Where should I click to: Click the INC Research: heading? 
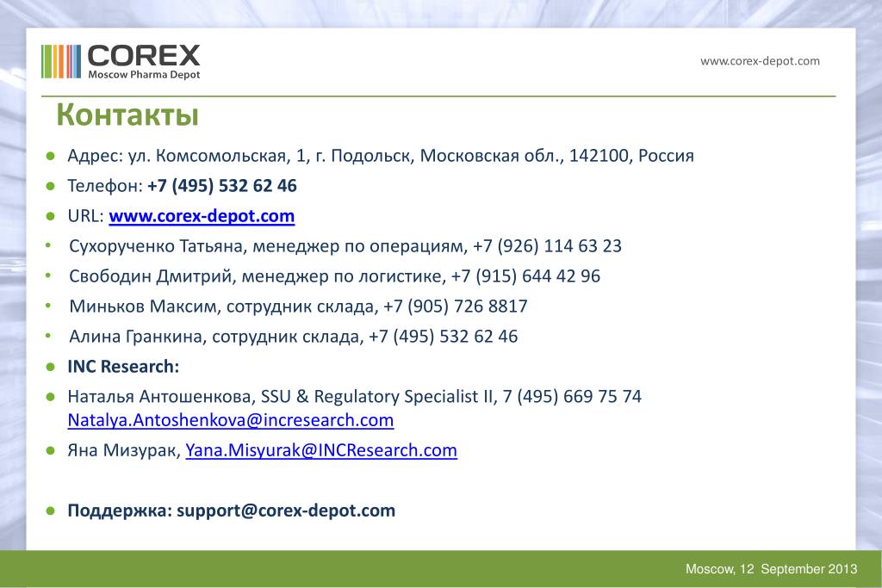[123, 367]
